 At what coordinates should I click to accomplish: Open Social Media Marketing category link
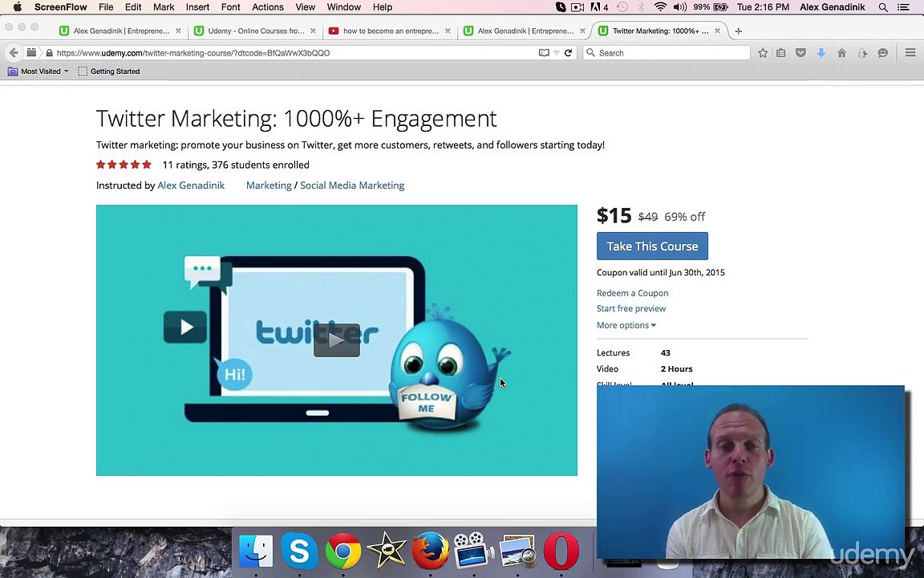coord(352,185)
